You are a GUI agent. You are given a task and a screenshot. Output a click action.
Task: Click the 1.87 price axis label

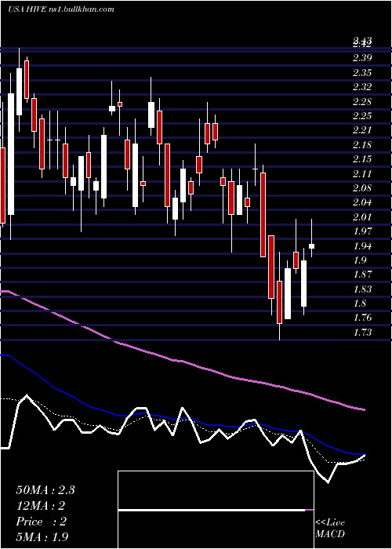362,274
